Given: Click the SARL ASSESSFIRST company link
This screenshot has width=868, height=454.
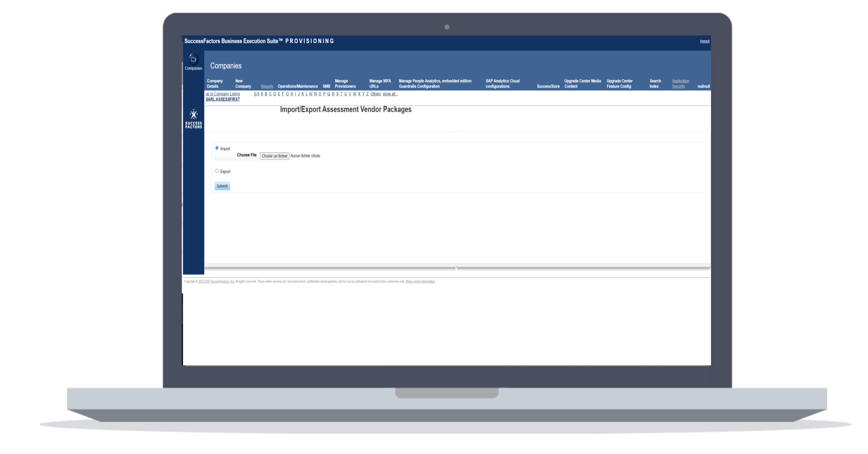Looking at the screenshot, I should 223,100.
